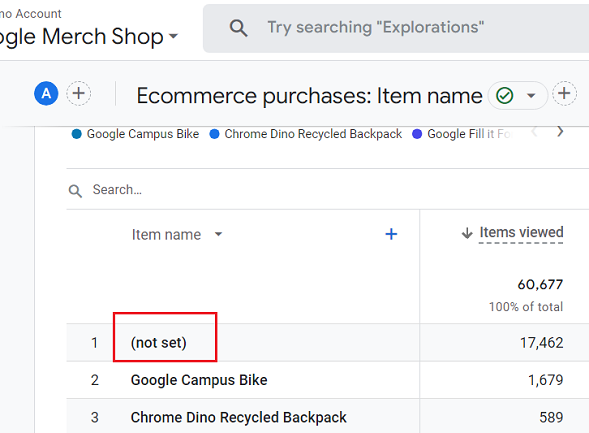Click the table search magnifier icon
The width and height of the screenshot is (589, 433).
pos(76,191)
